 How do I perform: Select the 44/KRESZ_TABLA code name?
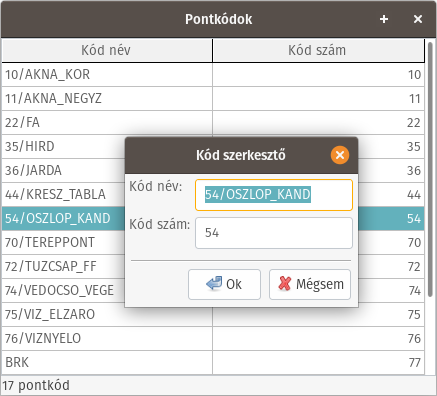(x=55, y=195)
